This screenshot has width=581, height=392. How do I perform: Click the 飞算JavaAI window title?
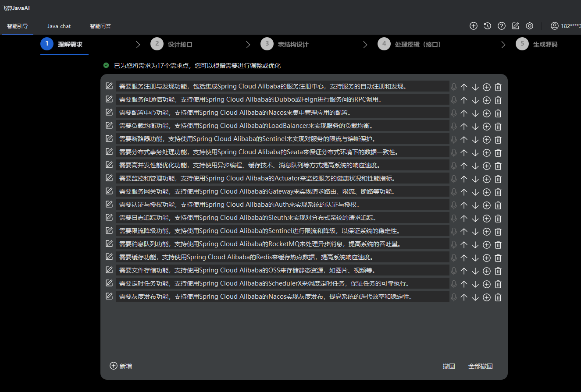click(16, 8)
